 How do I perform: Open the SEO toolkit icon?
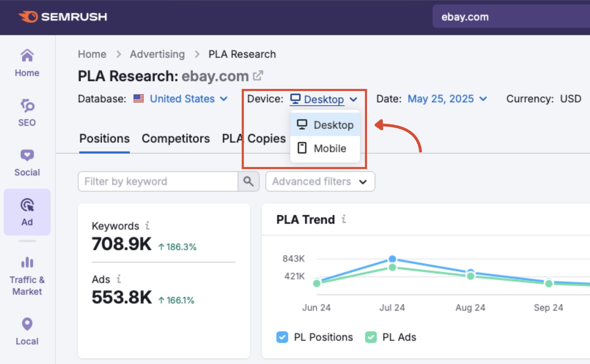click(x=27, y=106)
